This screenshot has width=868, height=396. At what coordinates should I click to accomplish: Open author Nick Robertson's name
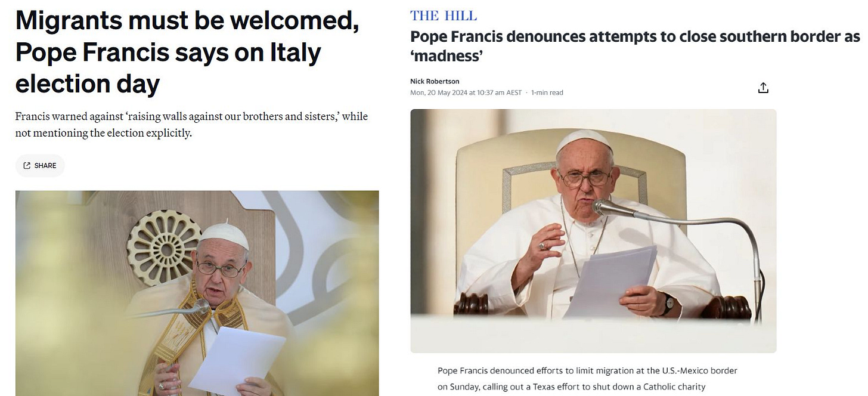coord(435,81)
